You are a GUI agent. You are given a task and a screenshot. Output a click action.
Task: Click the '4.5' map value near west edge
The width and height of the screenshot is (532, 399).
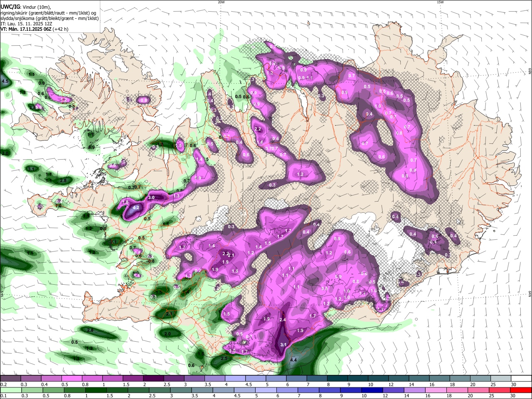[x=5, y=81]
